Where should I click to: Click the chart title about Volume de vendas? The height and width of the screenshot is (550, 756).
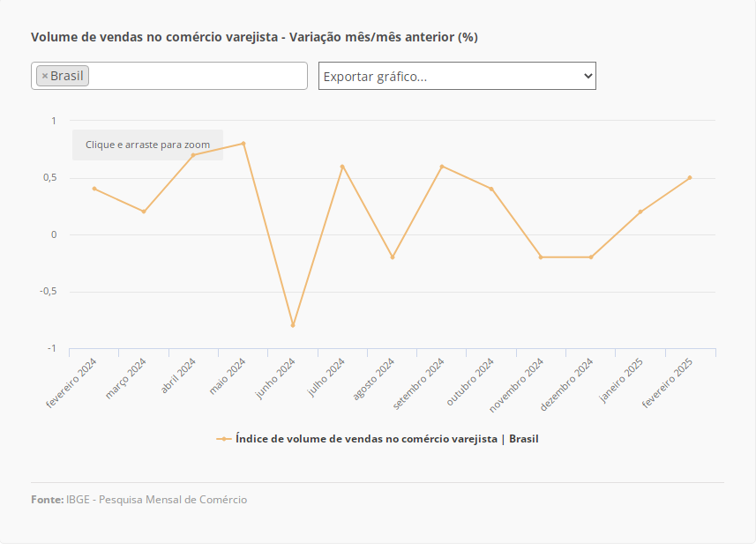(x=254, y=37)
